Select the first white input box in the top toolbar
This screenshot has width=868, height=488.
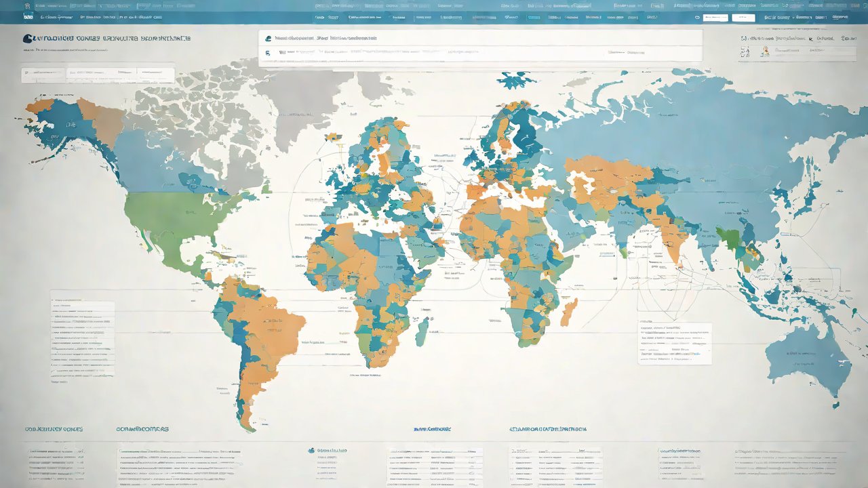pos(714,16)
